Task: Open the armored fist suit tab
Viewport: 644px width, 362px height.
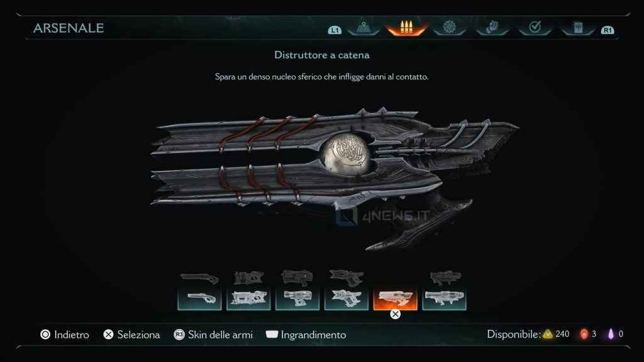Action: tap(492, 27)
